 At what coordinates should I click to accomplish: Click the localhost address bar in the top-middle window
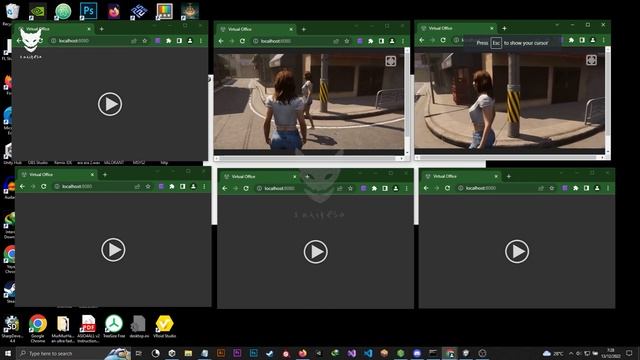coord(292,41)
